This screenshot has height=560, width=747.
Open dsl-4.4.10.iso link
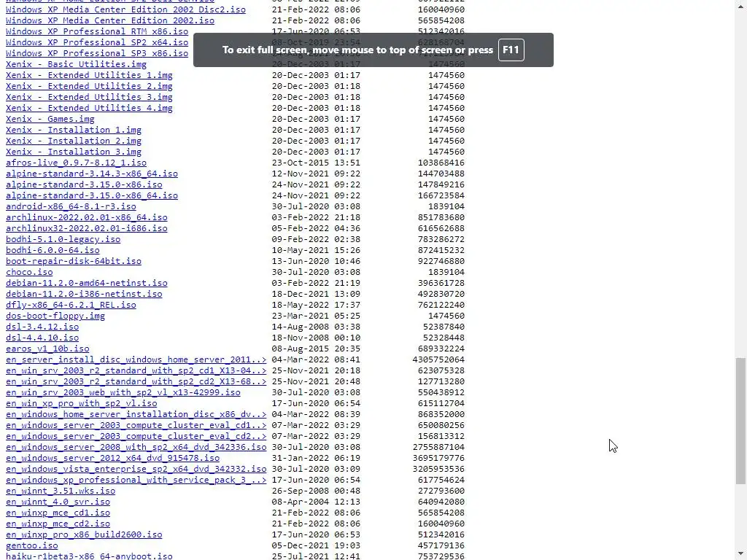(42, 338)
